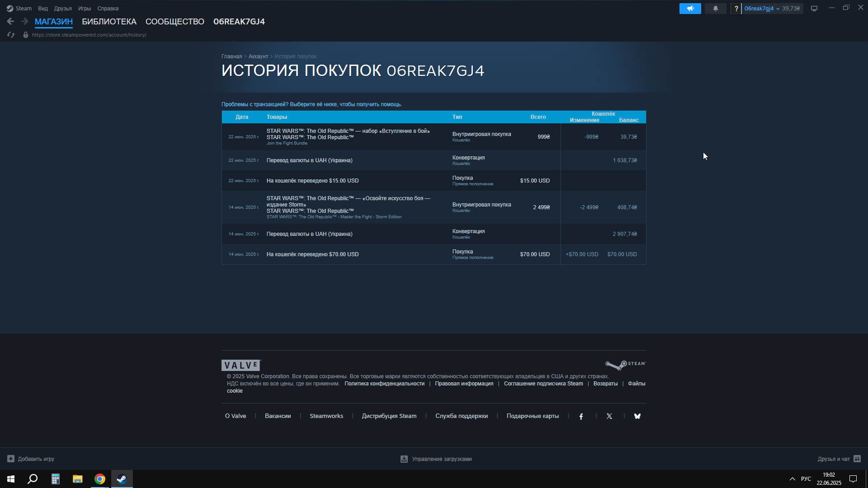This screenshot has width=868, height=488.
Task: Select the Join the Fight Bundle transaction row
Action: [x=434, y=137]
